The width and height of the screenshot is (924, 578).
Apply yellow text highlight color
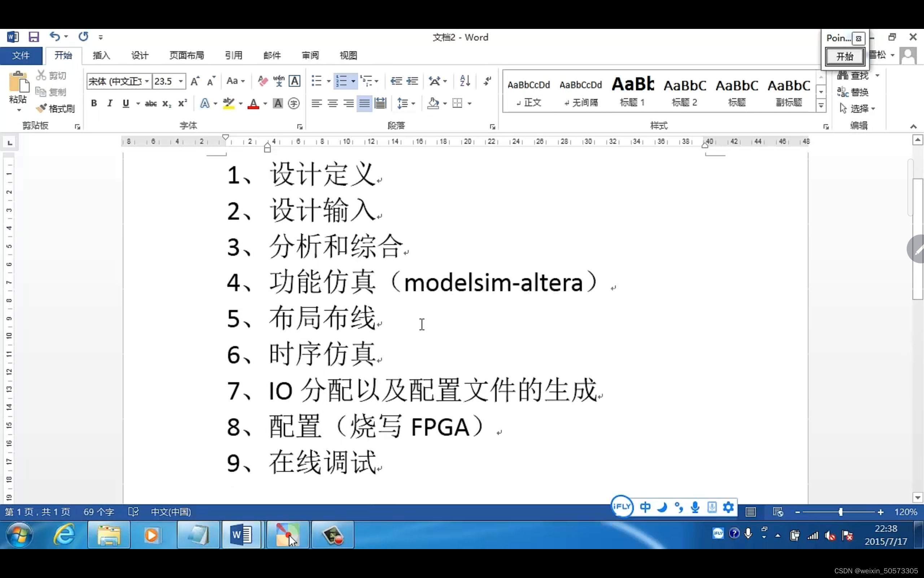tap(228, 104)
